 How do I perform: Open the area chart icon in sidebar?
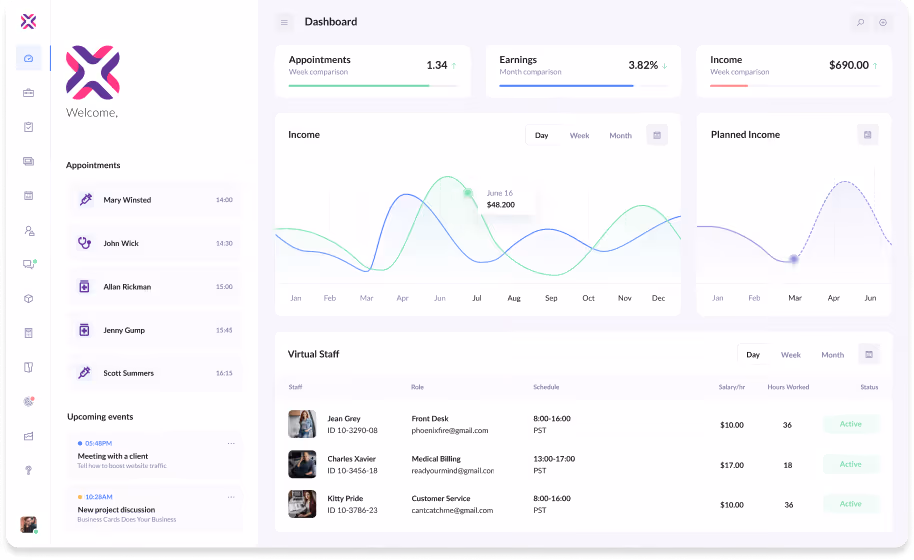click(29, 436)
